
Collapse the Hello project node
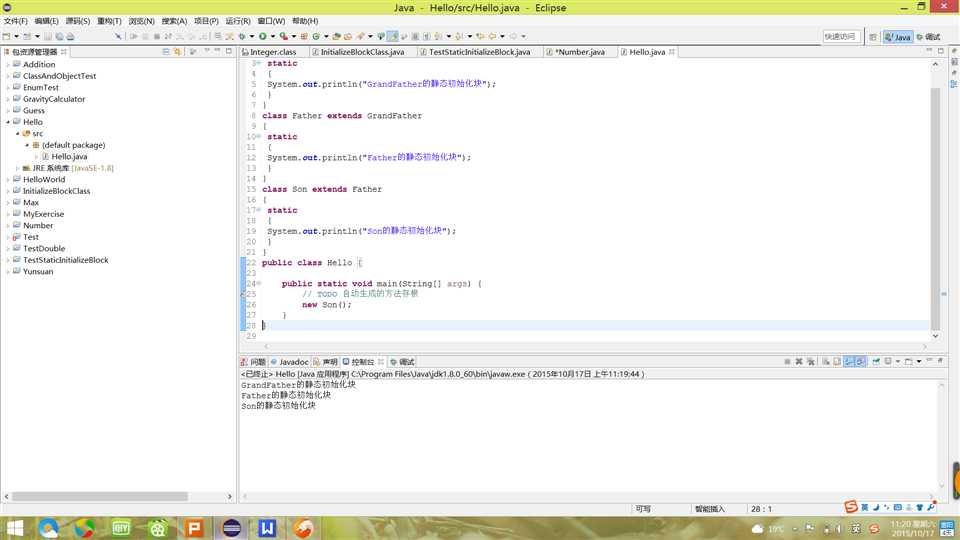[7, 122]
